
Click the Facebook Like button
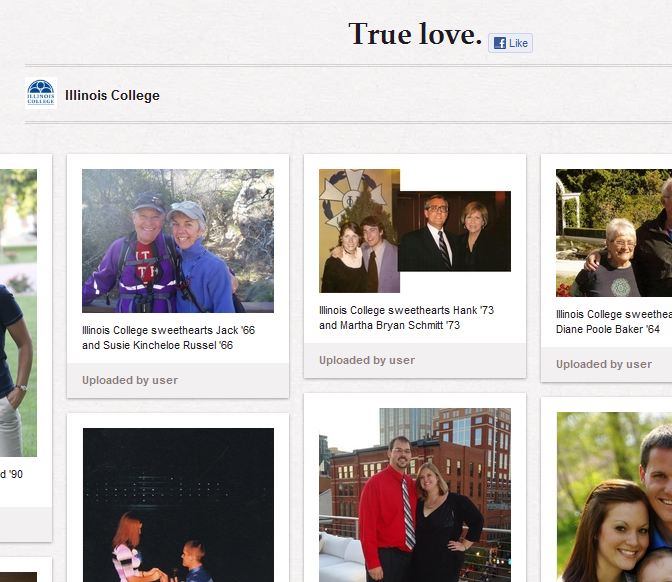tap(510, 43)
